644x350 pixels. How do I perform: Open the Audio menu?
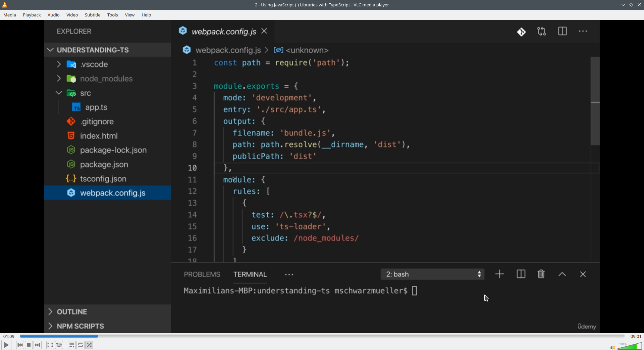54,15
